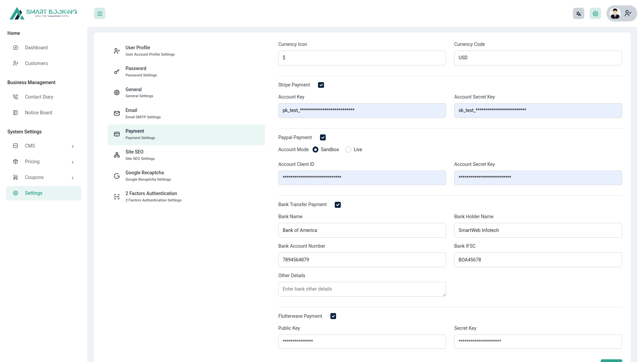Open the hamburger navigation menu
Image resolution: width=644 pixels, height=362 pixels.
pos(99,13)
